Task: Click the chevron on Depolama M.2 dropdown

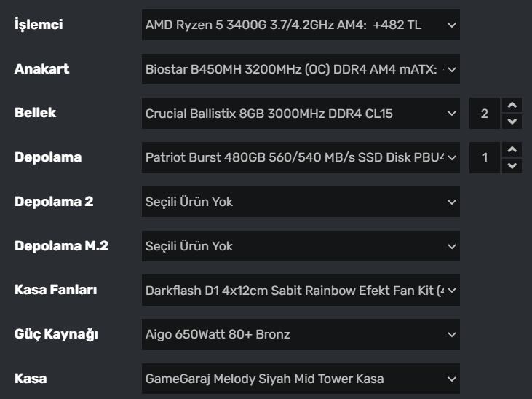Action: click(x=452, y=246)
